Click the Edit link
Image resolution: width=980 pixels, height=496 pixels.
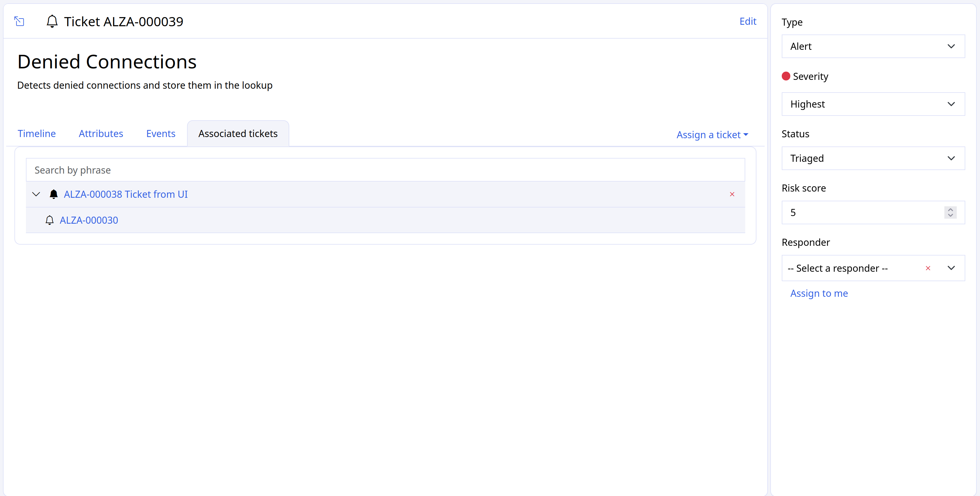748,21
